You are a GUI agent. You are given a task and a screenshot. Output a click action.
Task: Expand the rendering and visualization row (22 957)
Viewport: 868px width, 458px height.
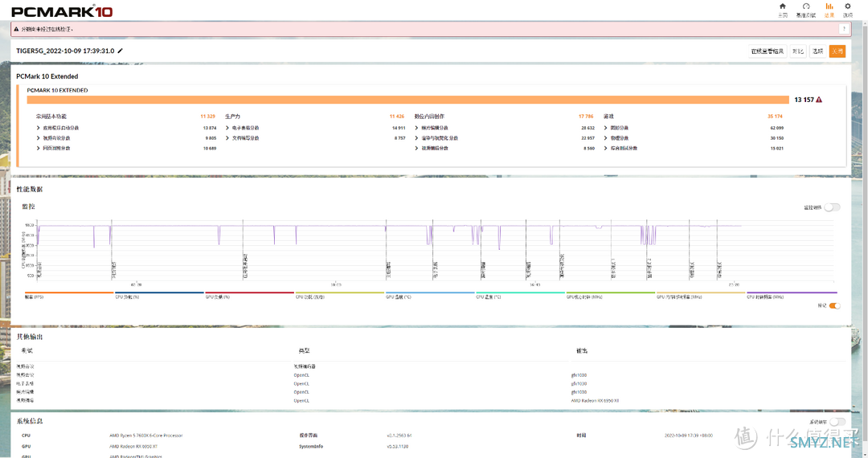click(x=505, y=138)
